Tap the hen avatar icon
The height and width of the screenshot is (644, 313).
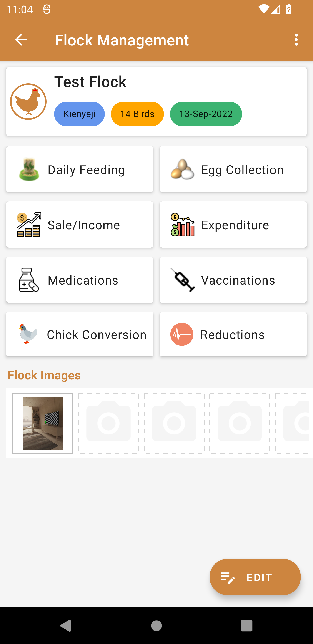tap(28, 102)
